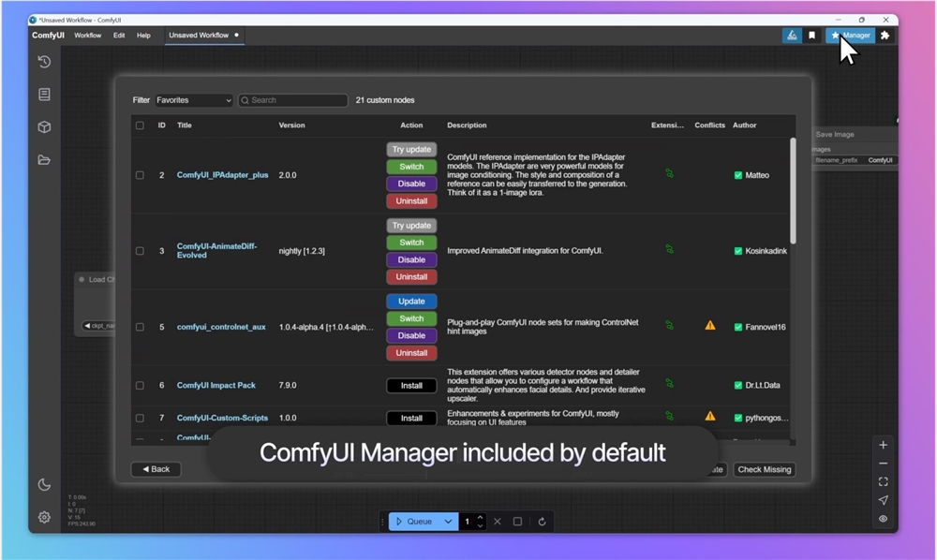Cancel current run with the X icon

pyautogui.click(x=498, y=522)
